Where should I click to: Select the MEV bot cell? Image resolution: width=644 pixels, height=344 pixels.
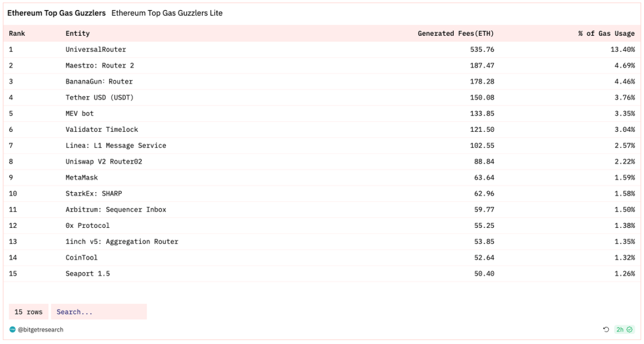(x=80, y=113)
